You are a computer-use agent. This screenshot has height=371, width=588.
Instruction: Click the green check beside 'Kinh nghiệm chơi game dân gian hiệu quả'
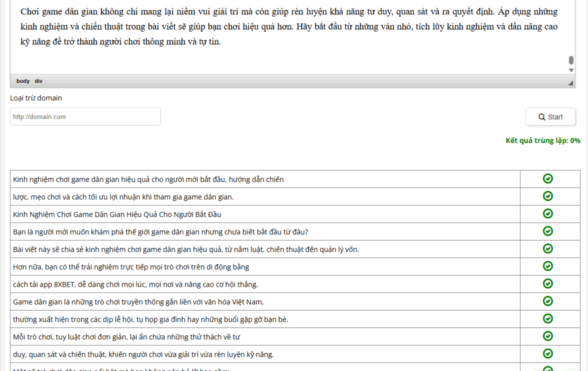(x=548, y=179)
